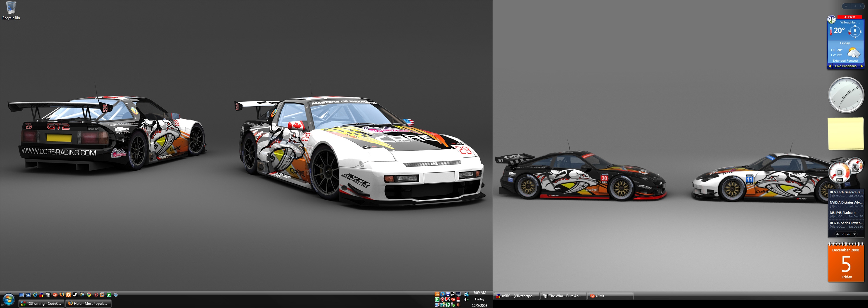Launch Firefox from Quick Launch

pyautogui.click(x=62, y=295)
